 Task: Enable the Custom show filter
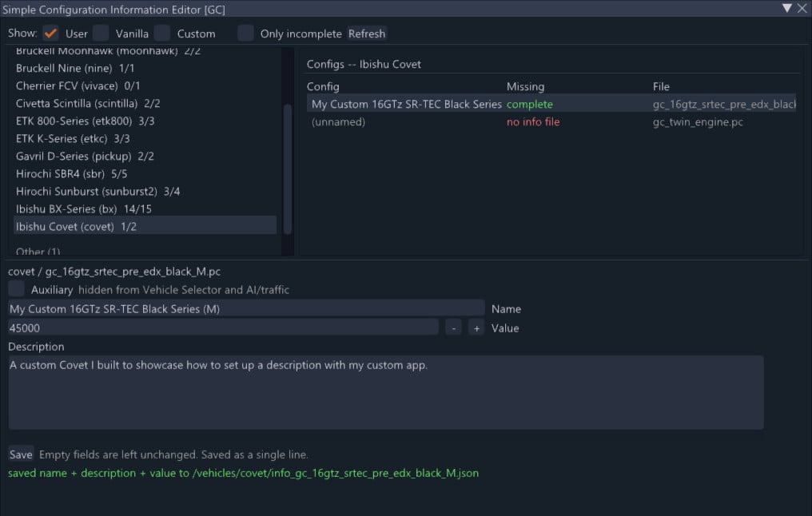pos(162,33)
